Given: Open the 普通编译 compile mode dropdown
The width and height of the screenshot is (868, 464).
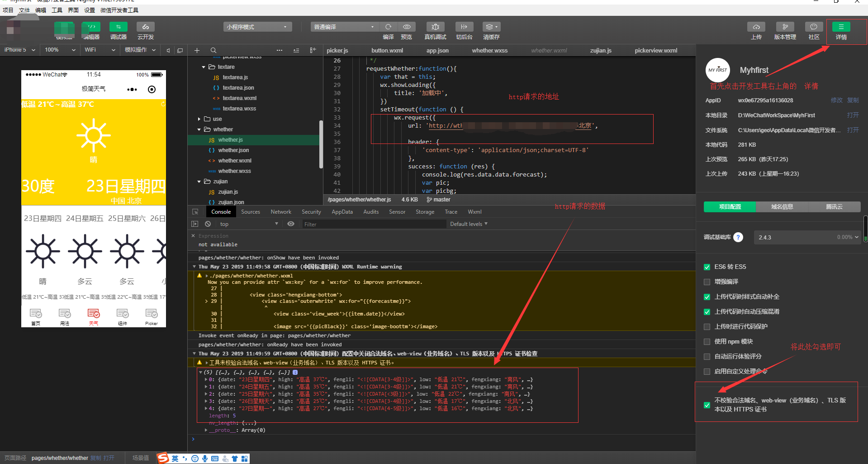Looking at the screenshot, I should point(344,27).
